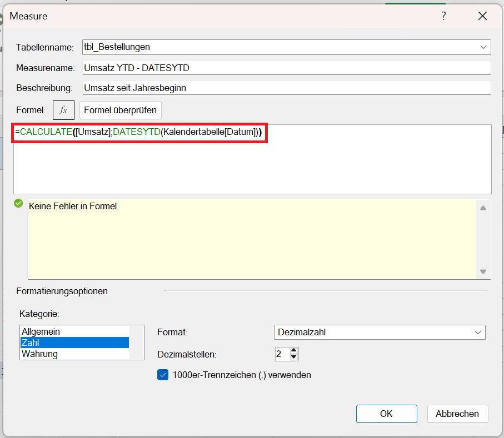The image size is (504, 438).
Task: Open the Tabellenname dropdown
Action: [x=483, y=47]
